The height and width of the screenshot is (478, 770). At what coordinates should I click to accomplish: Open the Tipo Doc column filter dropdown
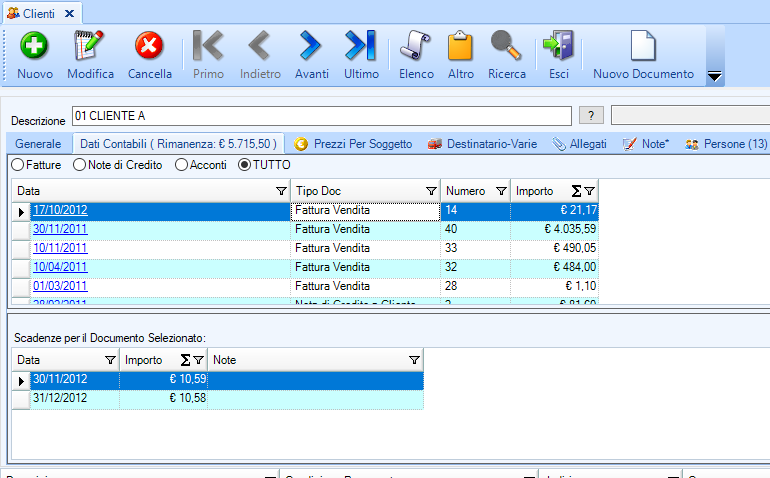click(x=430, y=191)
